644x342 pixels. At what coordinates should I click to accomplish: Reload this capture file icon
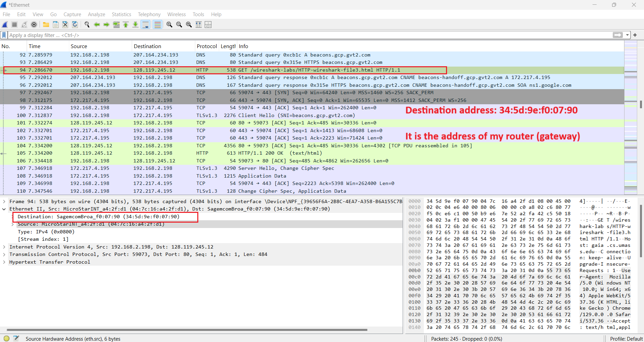(x=75, y=25)
